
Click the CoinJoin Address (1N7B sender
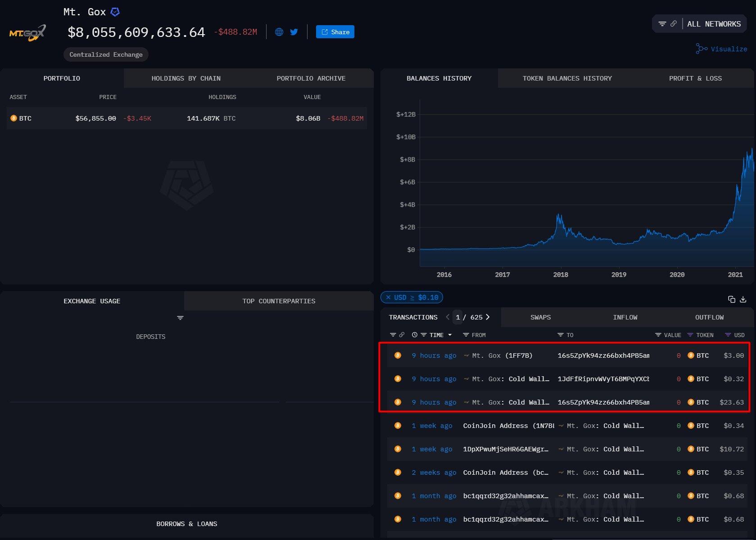click(x=508, y=426)
